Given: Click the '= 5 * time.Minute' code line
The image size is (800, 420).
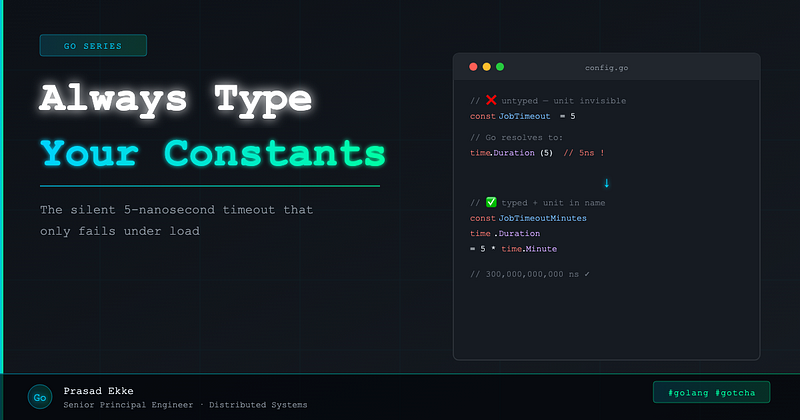Looking at the screenshot, I should (x=513, y=249).
